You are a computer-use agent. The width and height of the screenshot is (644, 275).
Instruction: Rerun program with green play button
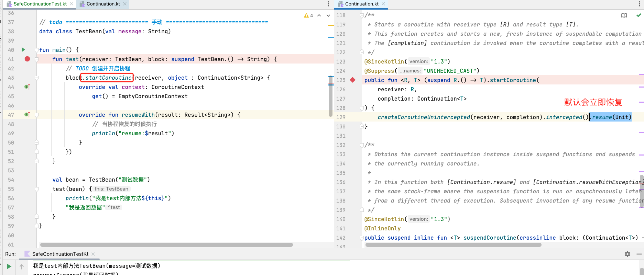pos(9,266)
